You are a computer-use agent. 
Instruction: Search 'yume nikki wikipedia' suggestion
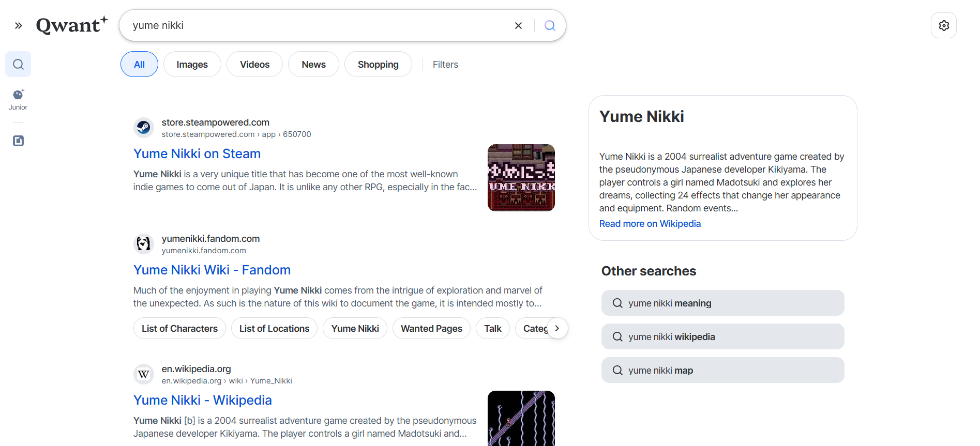[x=722, y=336]
